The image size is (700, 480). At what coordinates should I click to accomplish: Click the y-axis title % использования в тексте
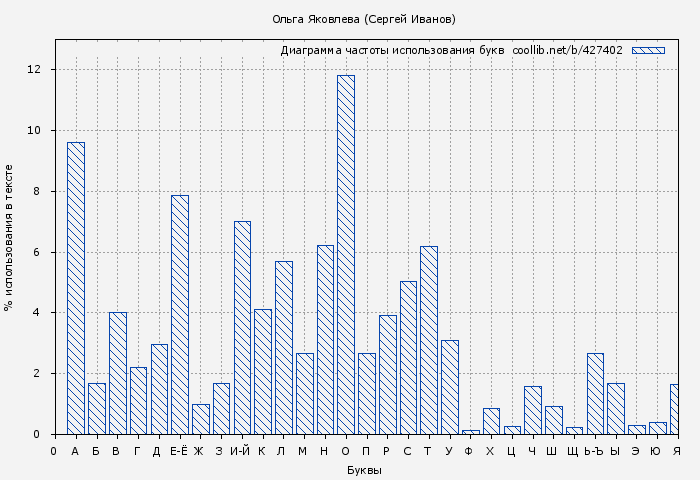point(9,237)
